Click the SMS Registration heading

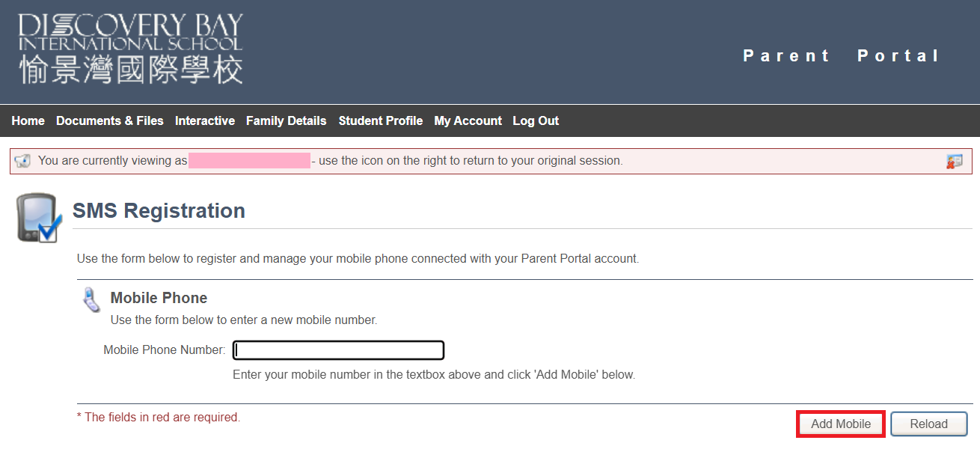(x=159, y=211)
